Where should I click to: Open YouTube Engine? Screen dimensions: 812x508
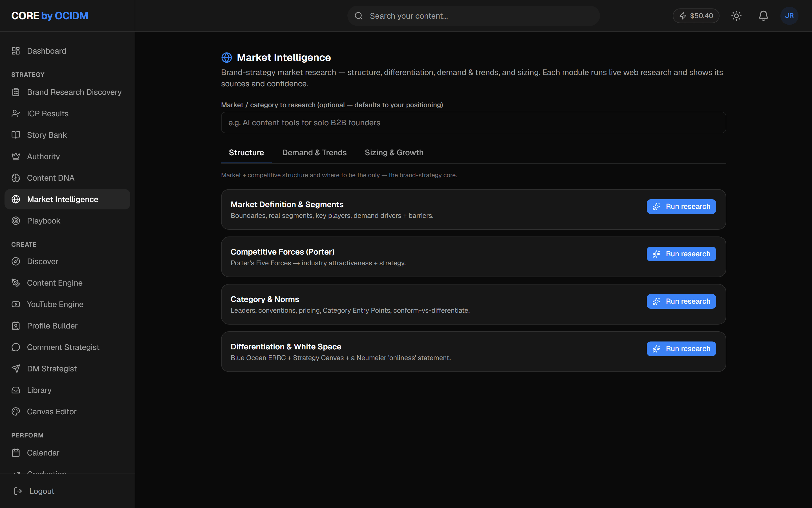(67, 305)
